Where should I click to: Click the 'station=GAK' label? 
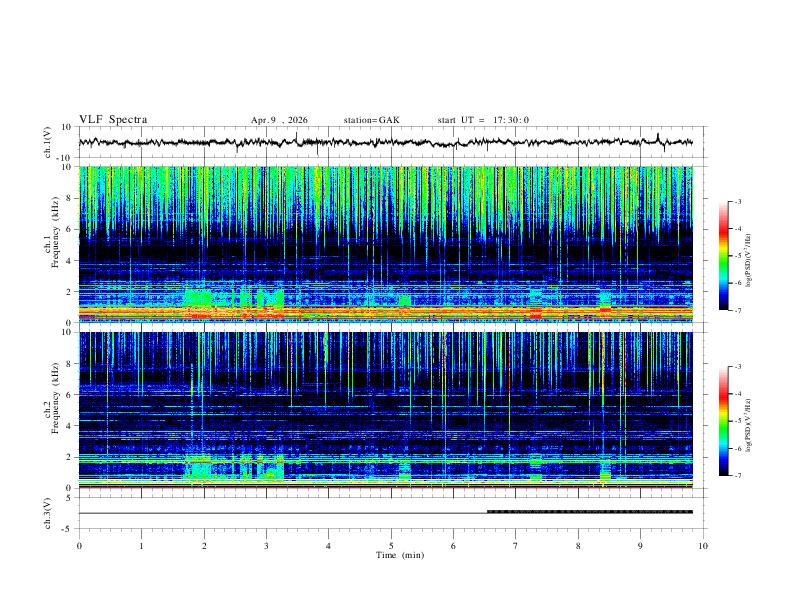pyautogui.click(x=371, y=120)
